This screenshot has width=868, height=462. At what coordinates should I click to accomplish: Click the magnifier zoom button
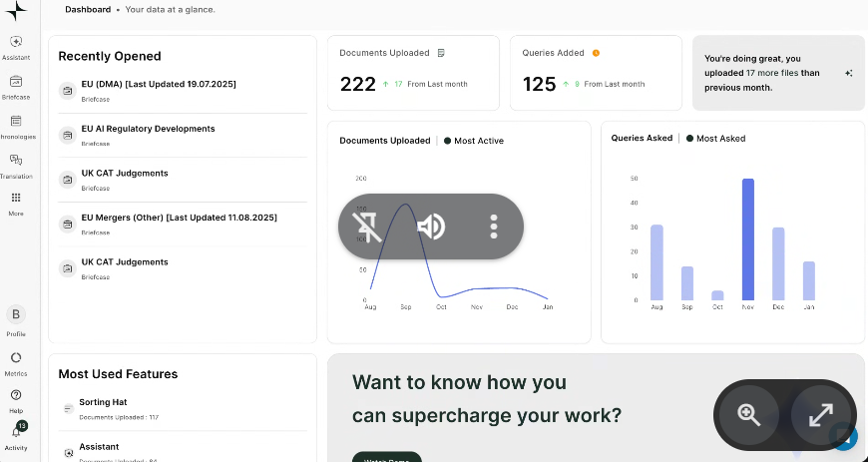[x=749, y=415]
